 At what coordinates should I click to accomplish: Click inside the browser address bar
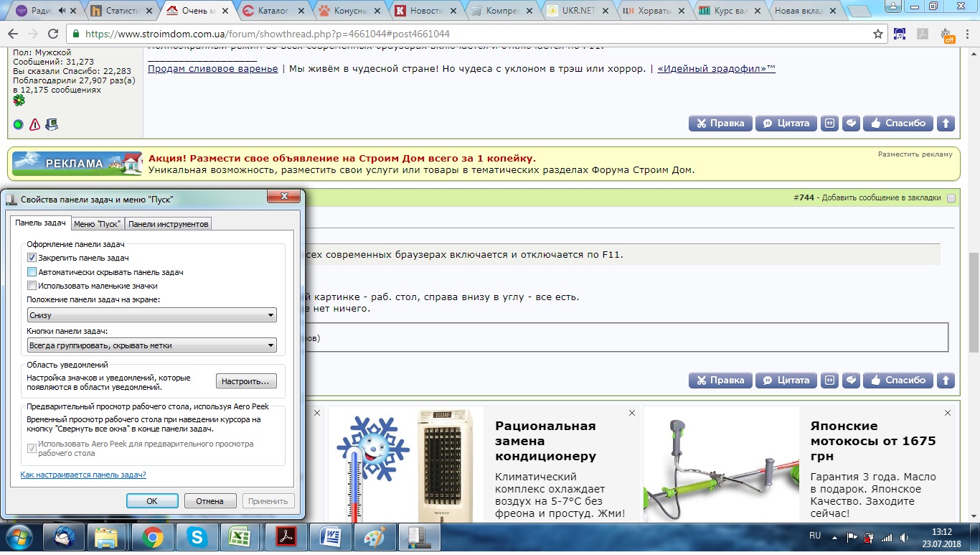click(x=430, y=32)
